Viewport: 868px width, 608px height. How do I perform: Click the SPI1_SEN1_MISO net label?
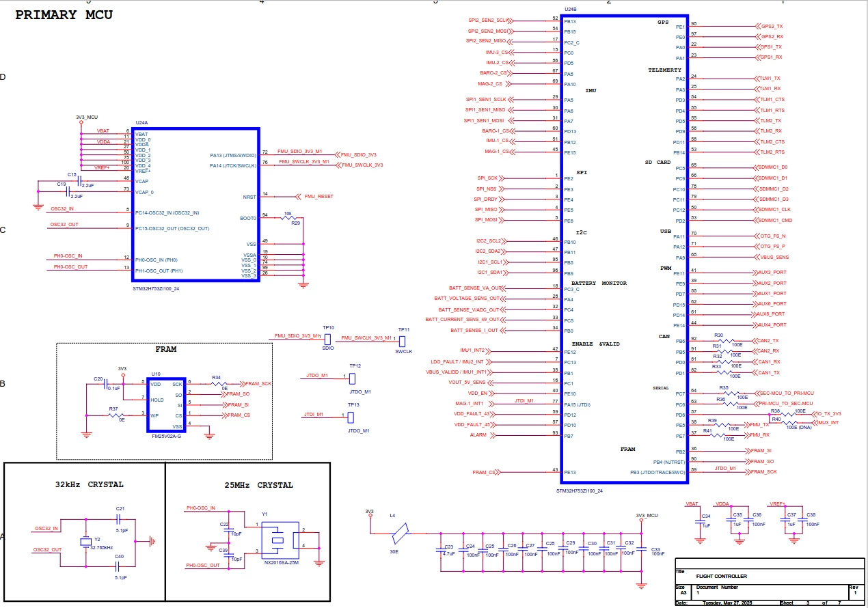click(486, 109)
